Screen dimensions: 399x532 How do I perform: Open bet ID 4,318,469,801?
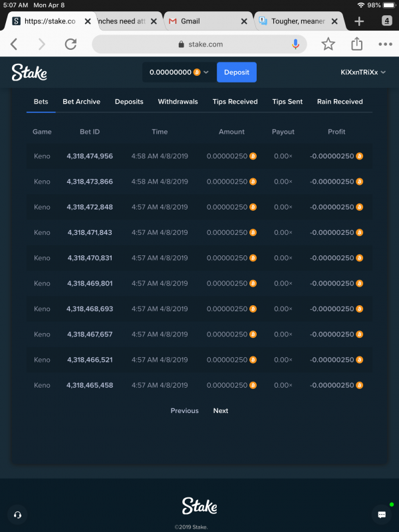click(x=90, y=283)
